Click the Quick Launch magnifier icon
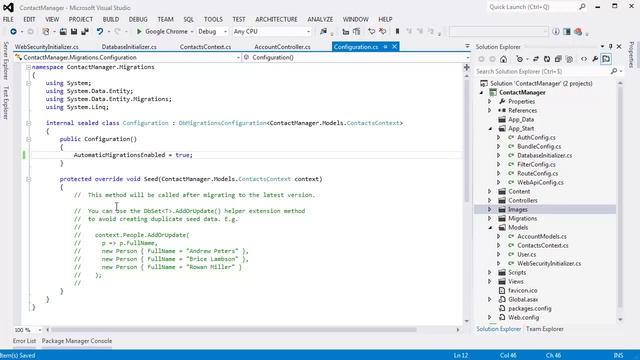640x360 pixels. (x=582, y=7)
